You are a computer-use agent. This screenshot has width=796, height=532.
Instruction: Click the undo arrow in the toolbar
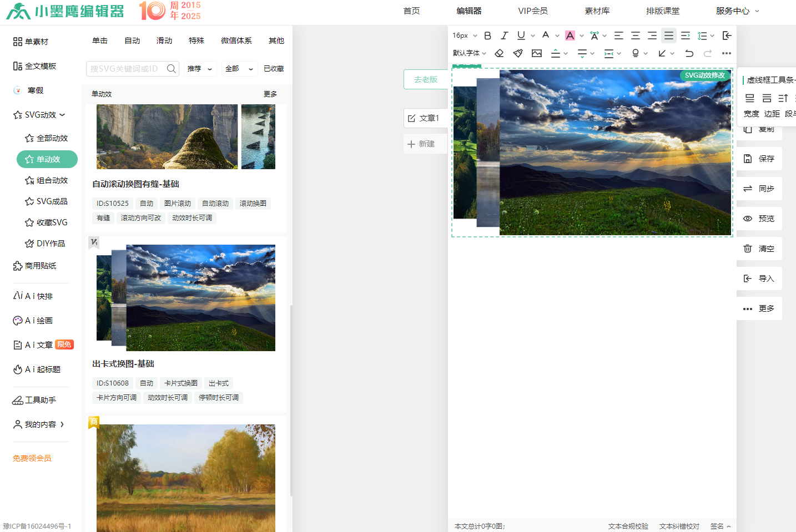689,53
